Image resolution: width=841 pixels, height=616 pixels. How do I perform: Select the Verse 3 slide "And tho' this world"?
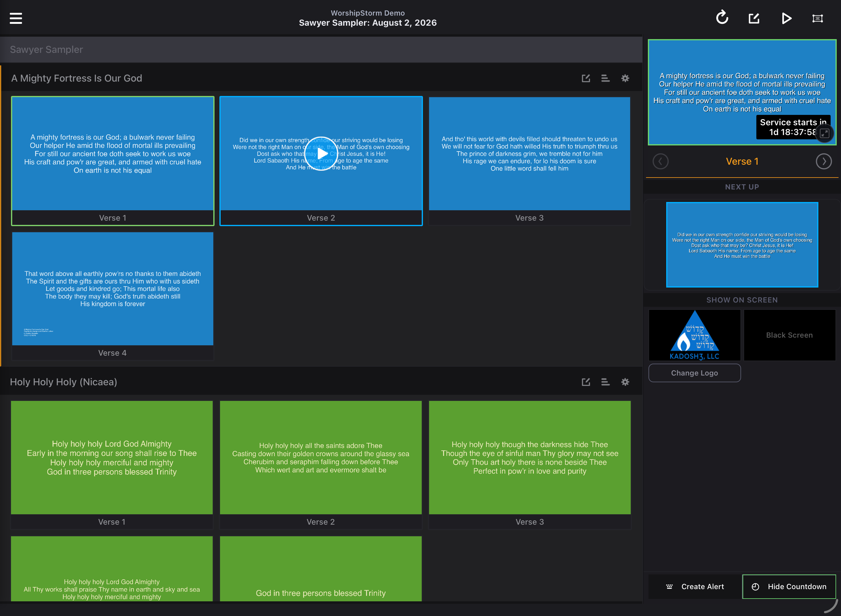(x=530, y=161)
